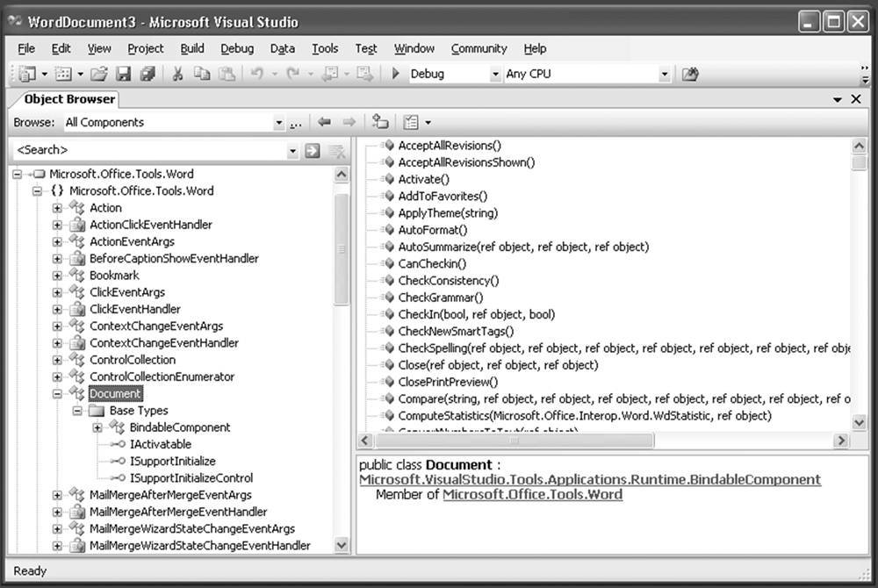Open Object Browser Settings dropdown arrow
Image resolution: width=878 pixels, height=588 pixels.
coord(428,122)
